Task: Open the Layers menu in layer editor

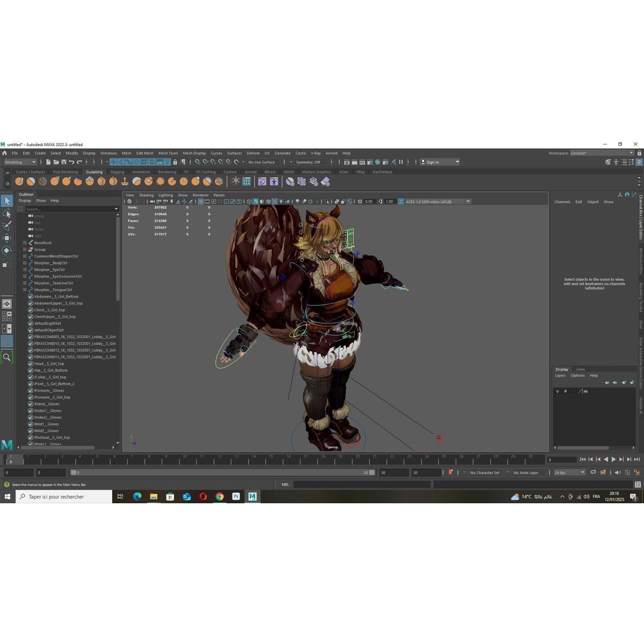Action: tap(560, 376)
